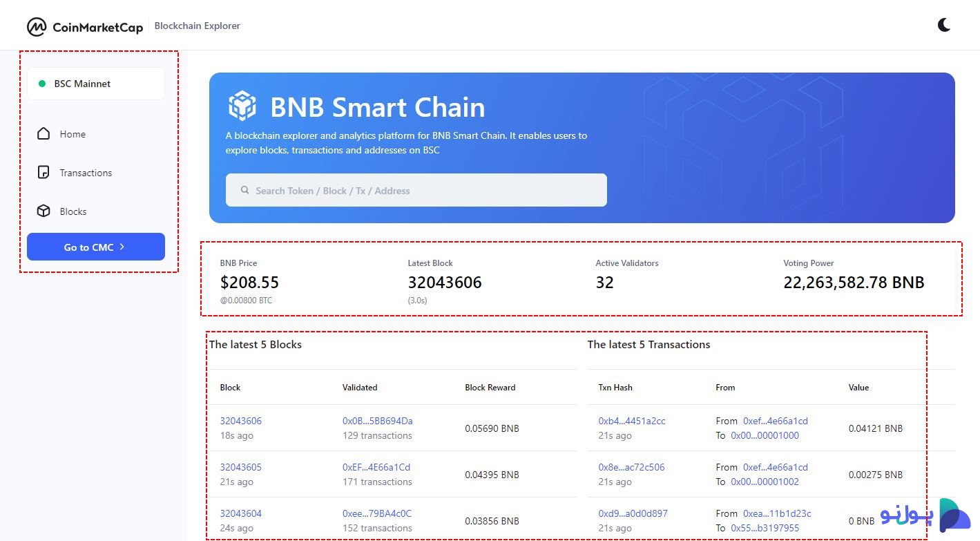Screen dimensions: 980x541
Task: Toggle dark mode moon icon
Action: click(x=944, y=26)
